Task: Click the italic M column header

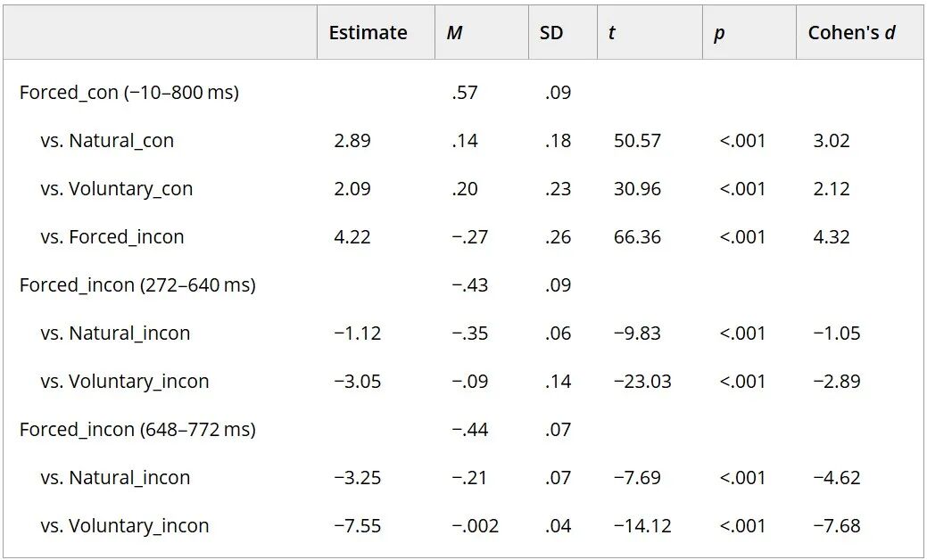Action: (x=454, y=33)
